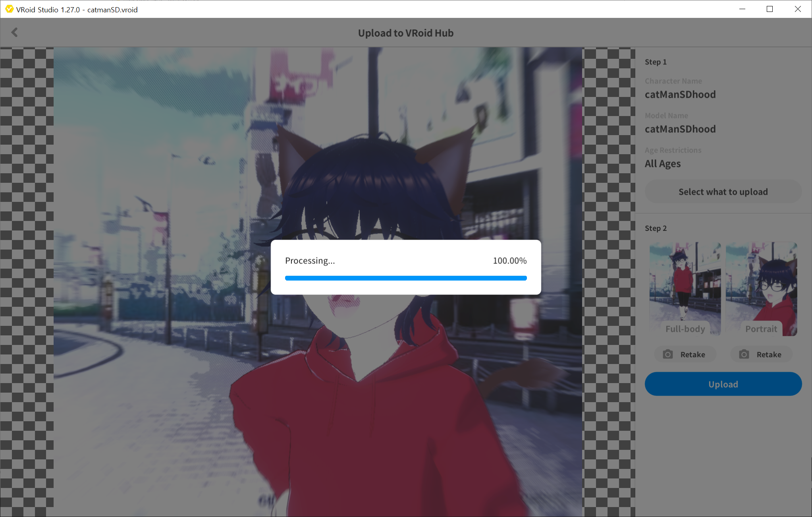This screenshot has height=517, width=812.
Task: Click the back arrow icon
Action: 15,33
